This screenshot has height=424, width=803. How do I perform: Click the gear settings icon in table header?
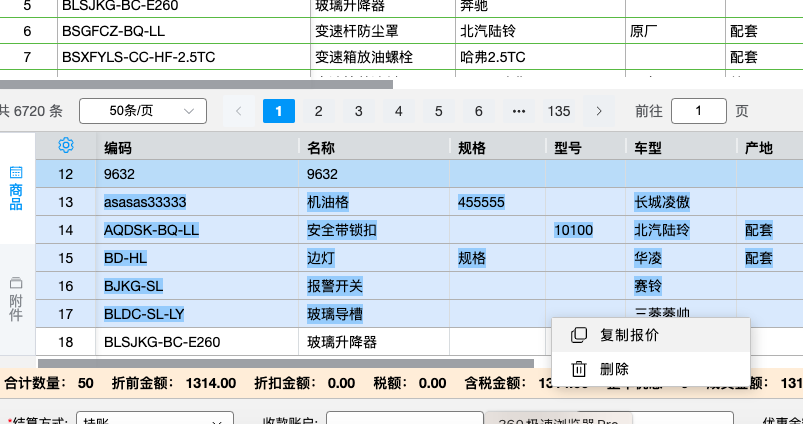tap(66, 146)
